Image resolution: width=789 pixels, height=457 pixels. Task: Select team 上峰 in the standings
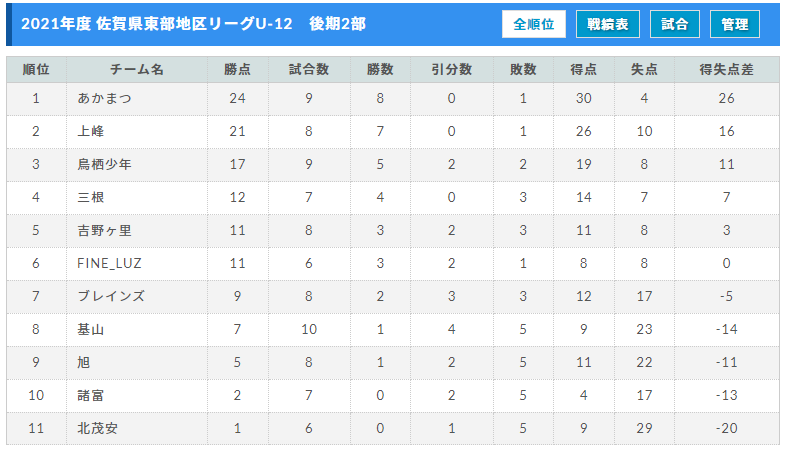[x=91, y=131]
